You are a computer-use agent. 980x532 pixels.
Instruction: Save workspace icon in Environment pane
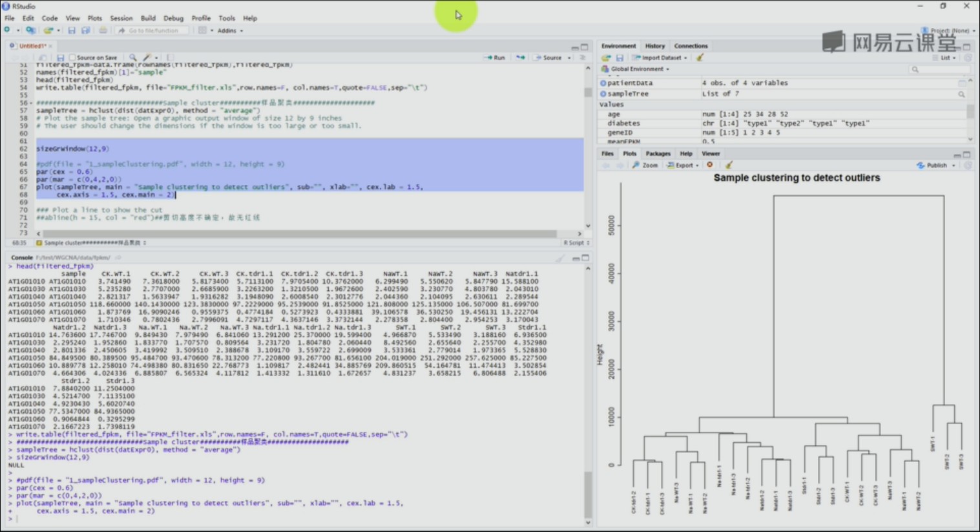click(620, 58)
